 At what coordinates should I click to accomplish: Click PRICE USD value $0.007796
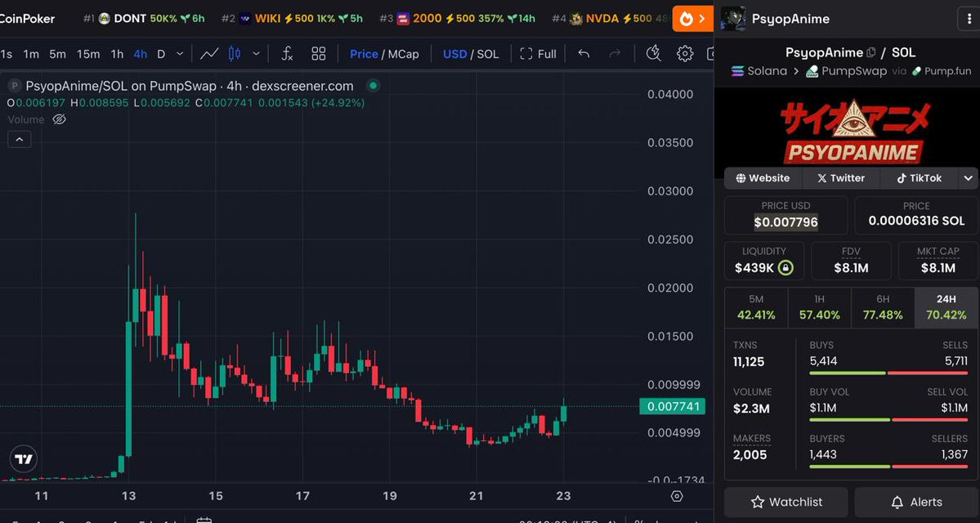[785, 221]
